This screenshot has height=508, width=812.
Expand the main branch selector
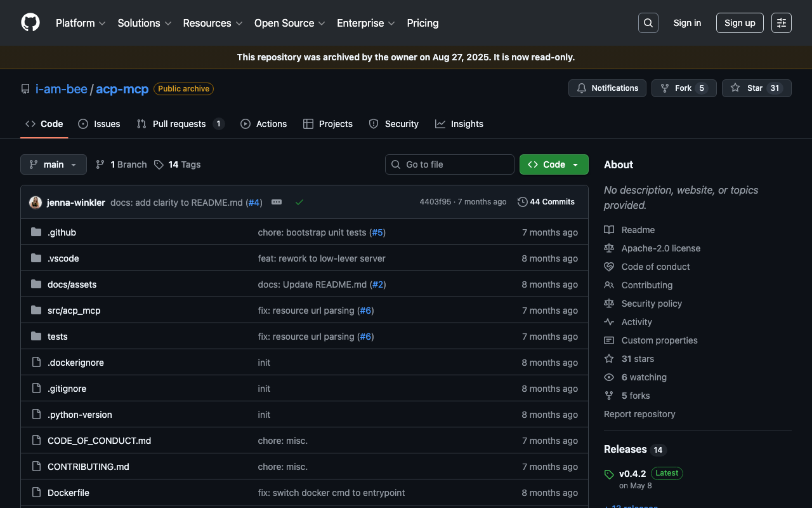coord(53,164)
